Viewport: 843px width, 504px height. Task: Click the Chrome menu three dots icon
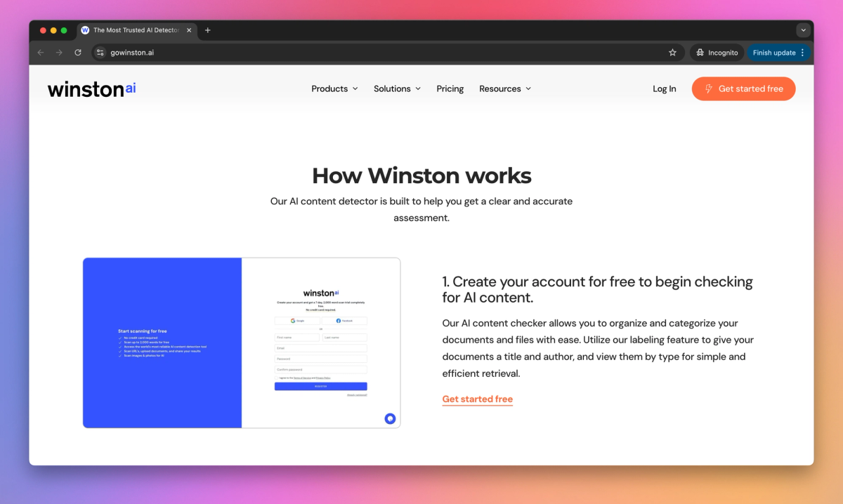[802, 53]
